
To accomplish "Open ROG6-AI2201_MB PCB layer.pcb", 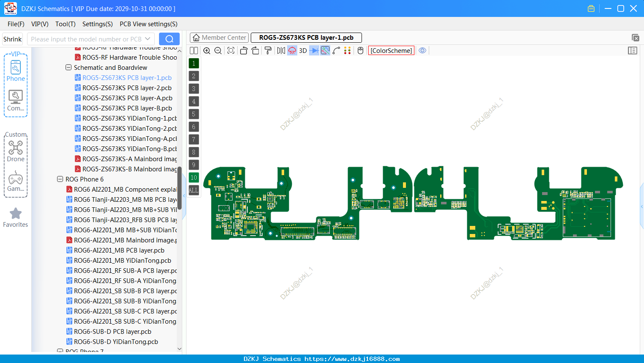I will 119,250.
